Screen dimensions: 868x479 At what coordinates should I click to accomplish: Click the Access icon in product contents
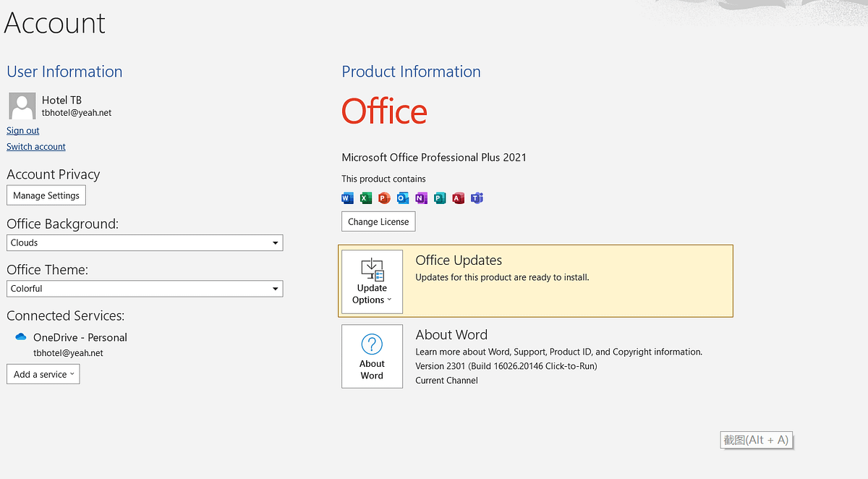coord(458,198)
